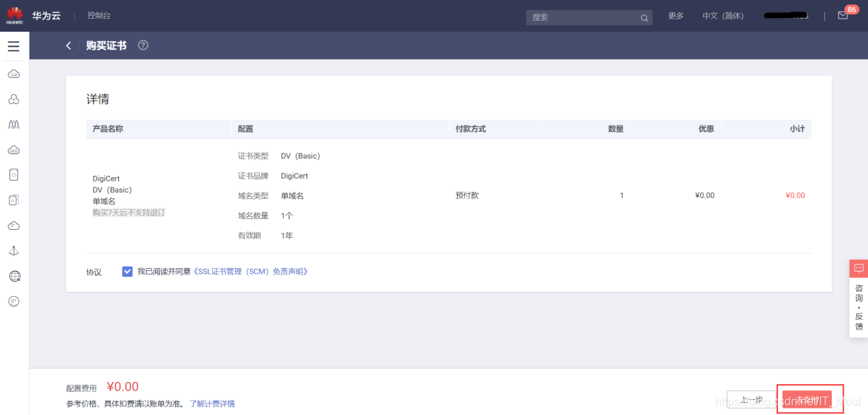The image size is (868, 415).
Task: Open the redacted account name menu
Action: (x=786, y=16)
